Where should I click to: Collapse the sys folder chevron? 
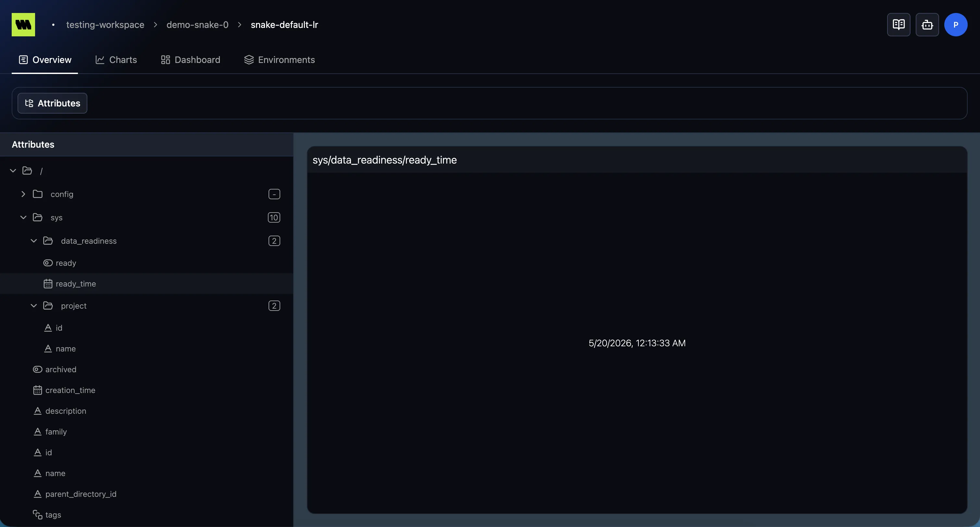(23, 217)
